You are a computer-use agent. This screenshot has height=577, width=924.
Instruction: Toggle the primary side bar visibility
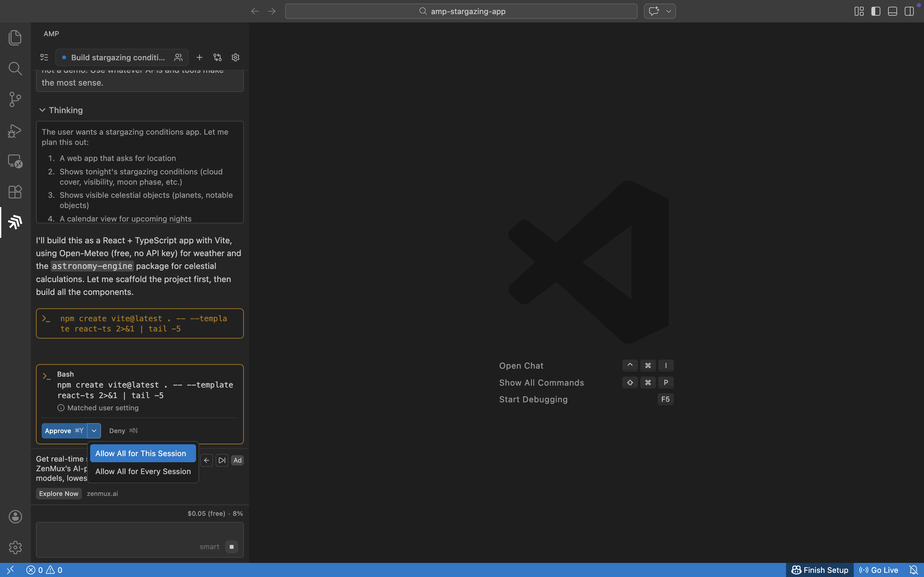point(876,12)
